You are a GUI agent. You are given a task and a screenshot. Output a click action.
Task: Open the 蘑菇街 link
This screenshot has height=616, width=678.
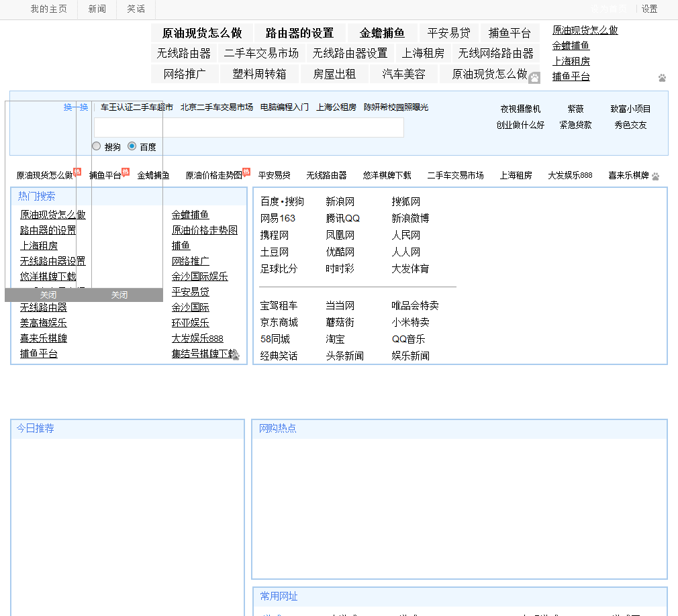click(x=340, y=323)
